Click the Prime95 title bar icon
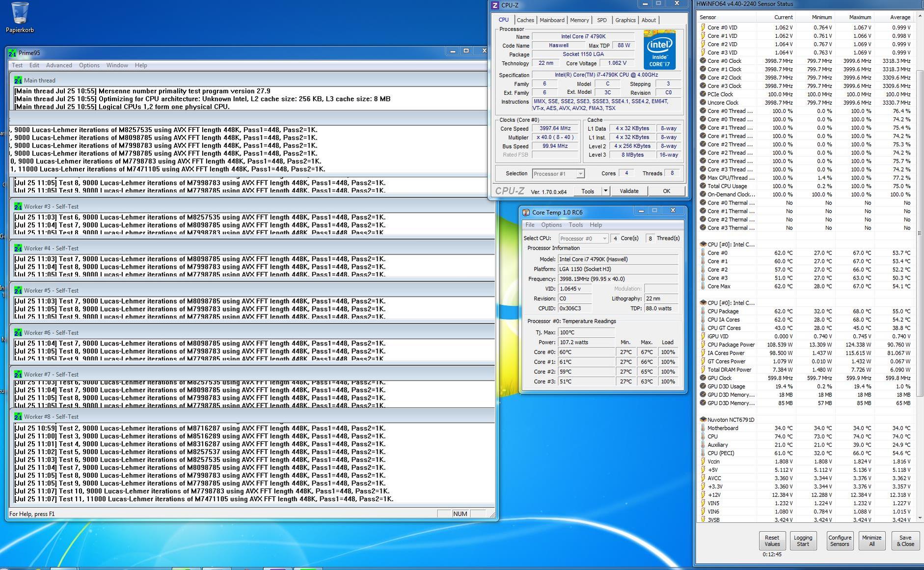Image resolution: width=924 pixels, height=570 pixels. coord(13,53)
